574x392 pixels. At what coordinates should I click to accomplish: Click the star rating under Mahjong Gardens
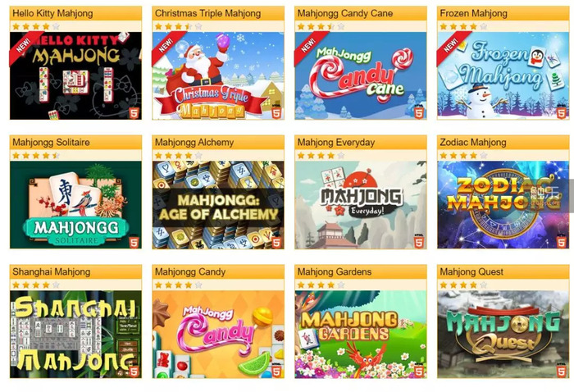click(x=321, y=285)
